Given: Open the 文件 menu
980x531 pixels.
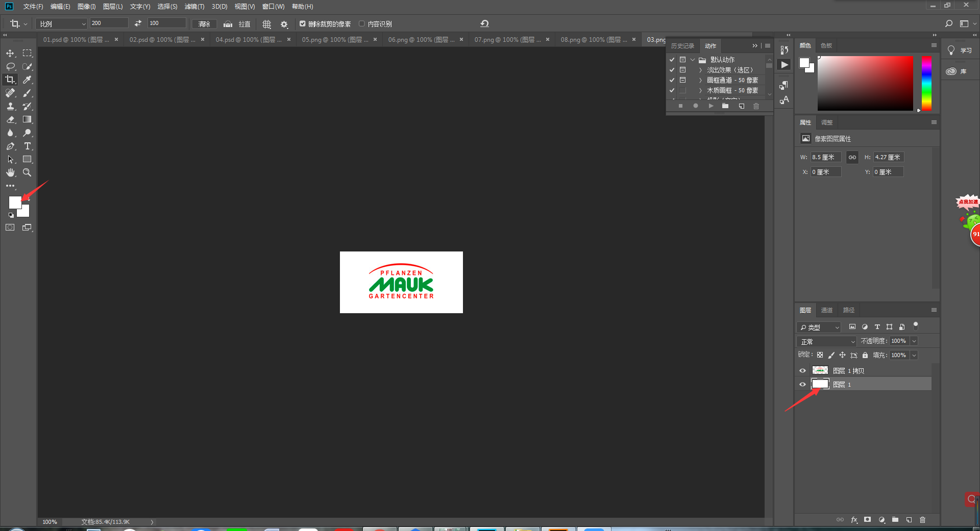Looking at the screenshot, I should pyautogui.click(x=33, y=7).
